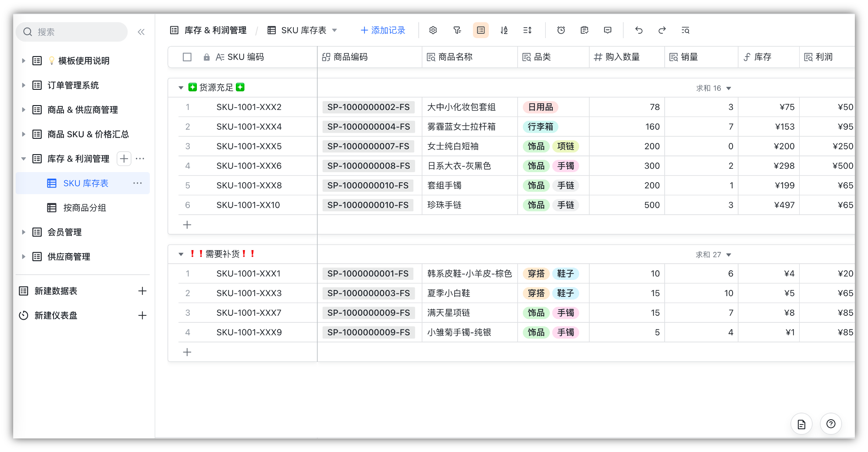Open the more options for the SKU 库存表 view

tap(138, 183)
